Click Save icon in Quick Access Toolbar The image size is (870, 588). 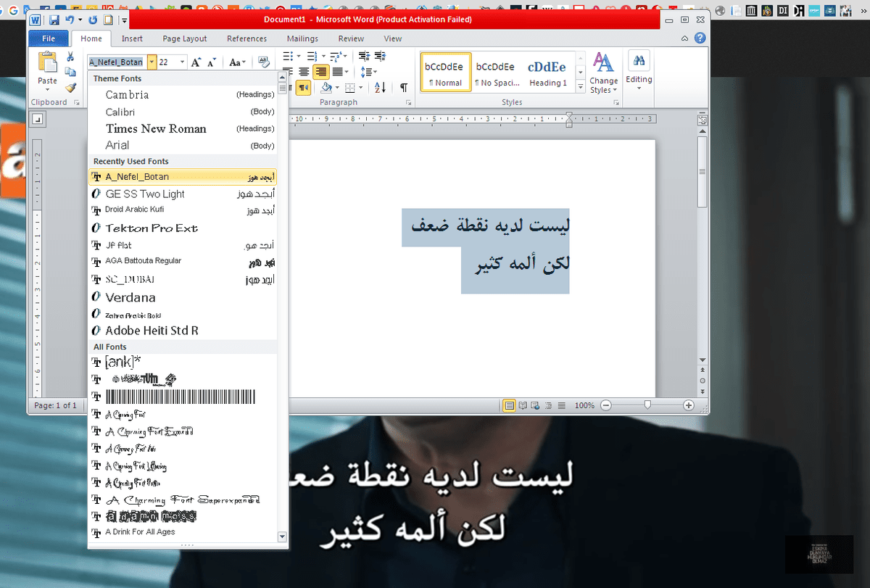(x=54, y=20)
